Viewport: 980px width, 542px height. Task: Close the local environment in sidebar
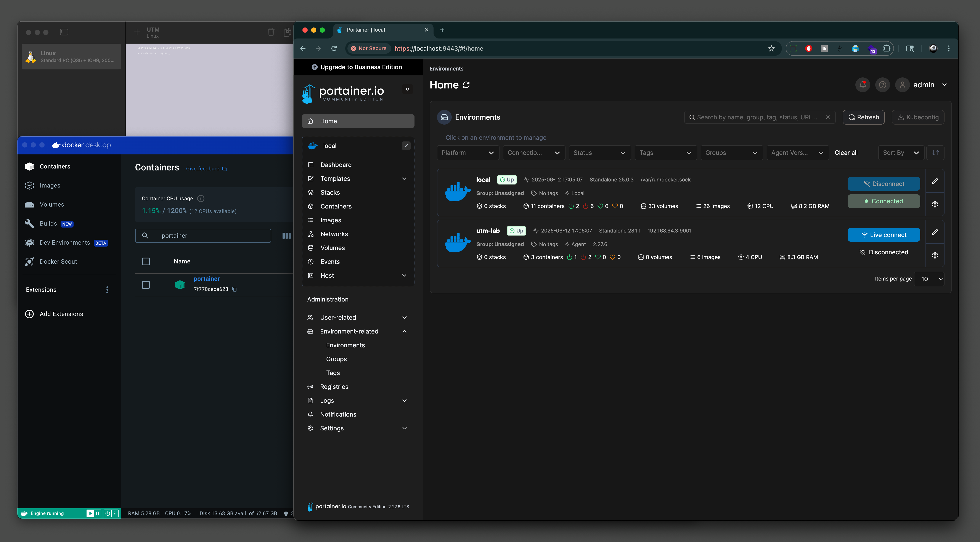[x=406, y=146]
